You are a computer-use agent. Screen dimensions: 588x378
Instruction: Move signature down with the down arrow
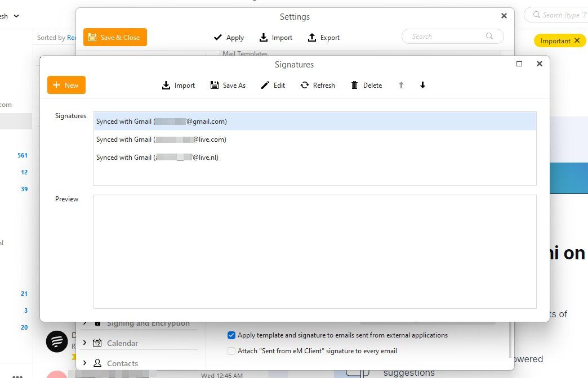coord(422,85)
